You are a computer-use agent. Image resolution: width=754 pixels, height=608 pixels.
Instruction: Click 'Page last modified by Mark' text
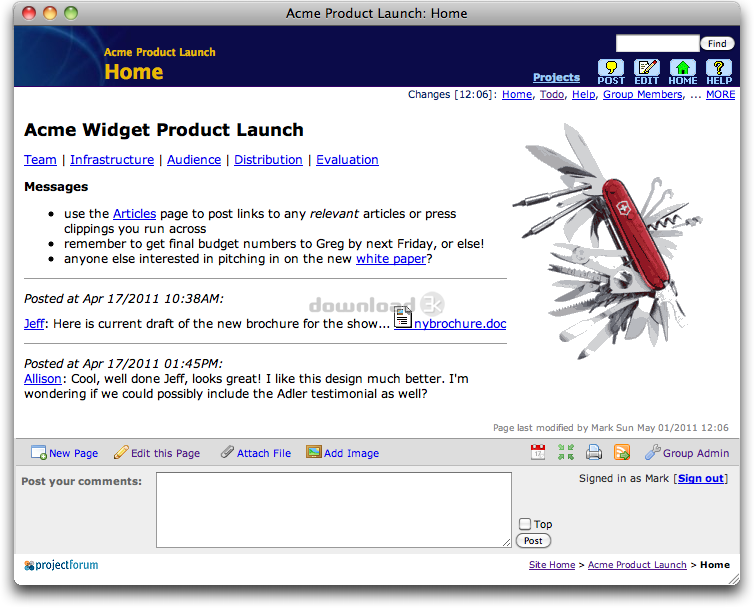pos(611,428)
